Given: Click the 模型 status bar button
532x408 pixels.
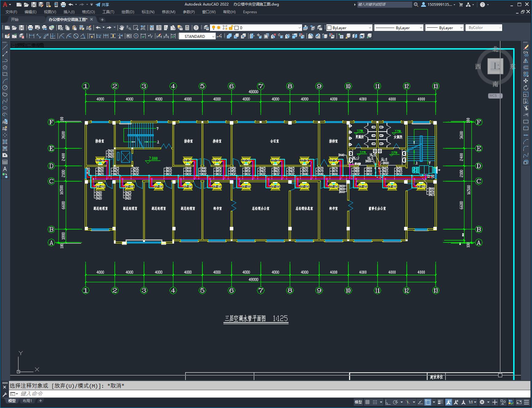Looking at the screenshot, I should click(358, 402).
